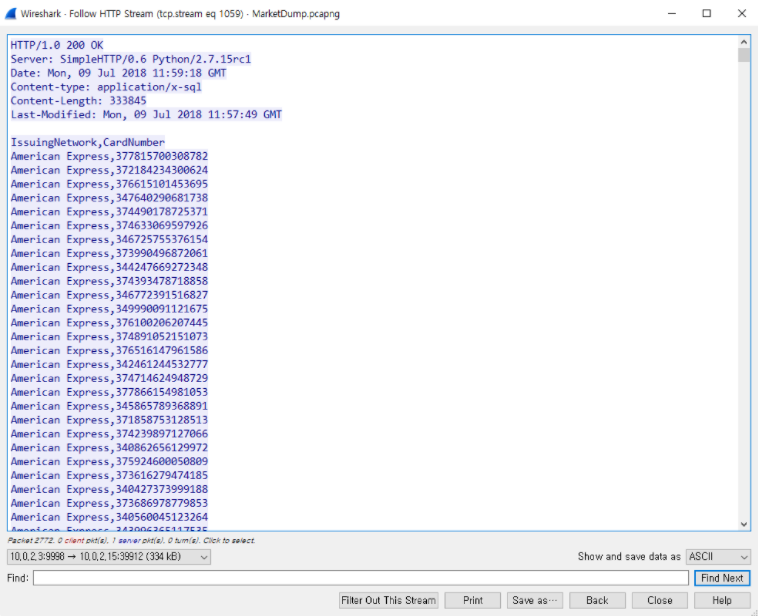Click the scrollbar down arrow

743,524
